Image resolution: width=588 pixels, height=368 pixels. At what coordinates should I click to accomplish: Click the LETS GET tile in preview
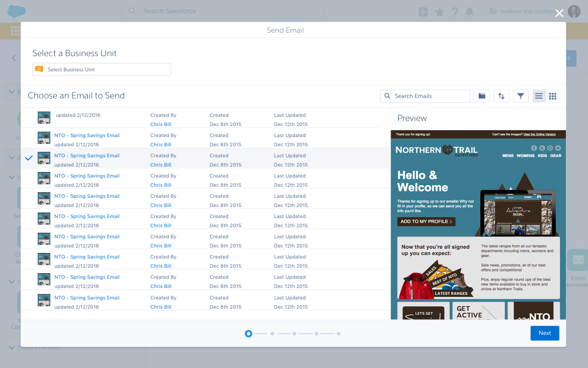pyautogui.click(x=424, y=311)
